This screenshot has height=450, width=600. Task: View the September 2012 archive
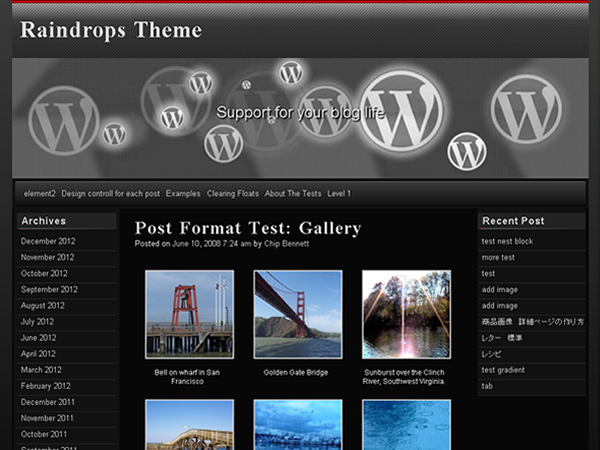49,289
